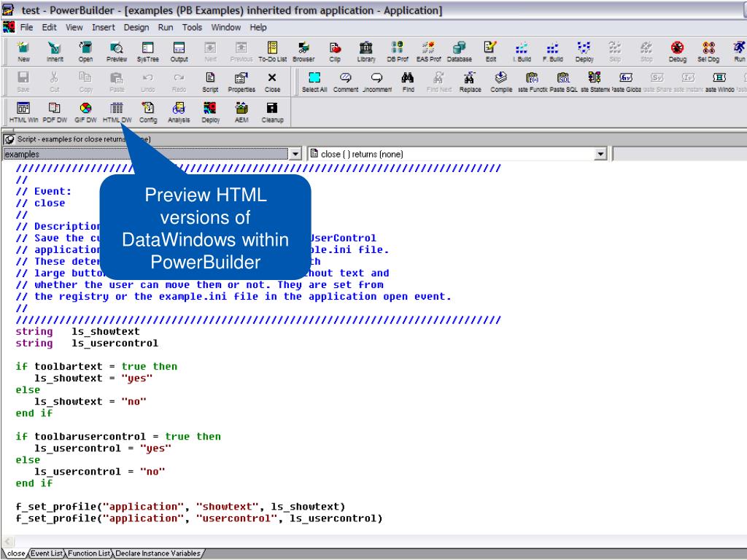Start the Debug tool

[678, 52]
